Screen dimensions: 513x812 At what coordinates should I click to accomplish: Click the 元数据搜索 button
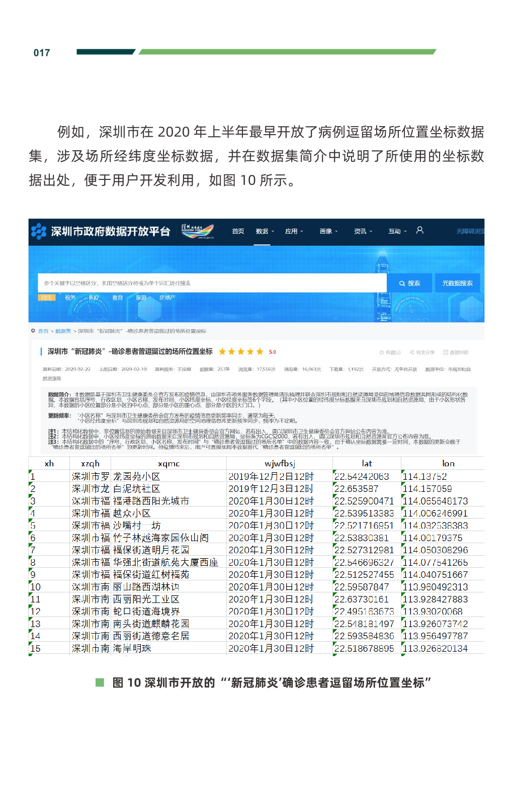point(457,283)
